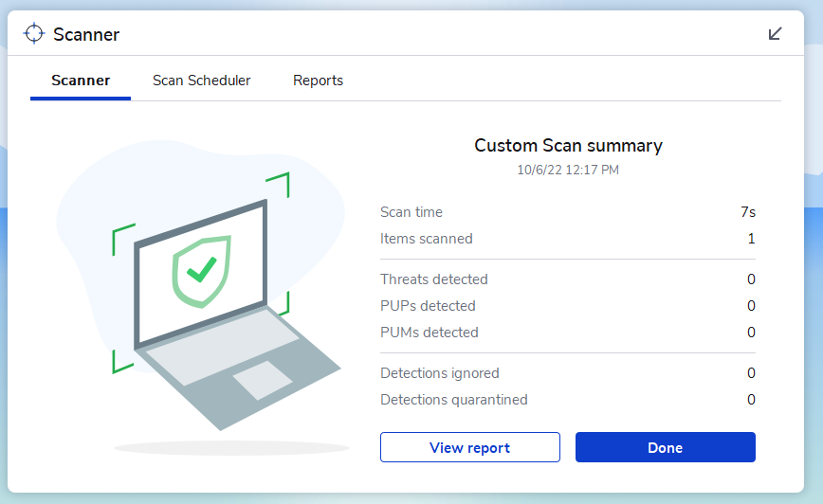Select the scan date 10/6/22 12:17 PM
The height and width of the screenshot is (504, 823).
[x=568, y=171]
